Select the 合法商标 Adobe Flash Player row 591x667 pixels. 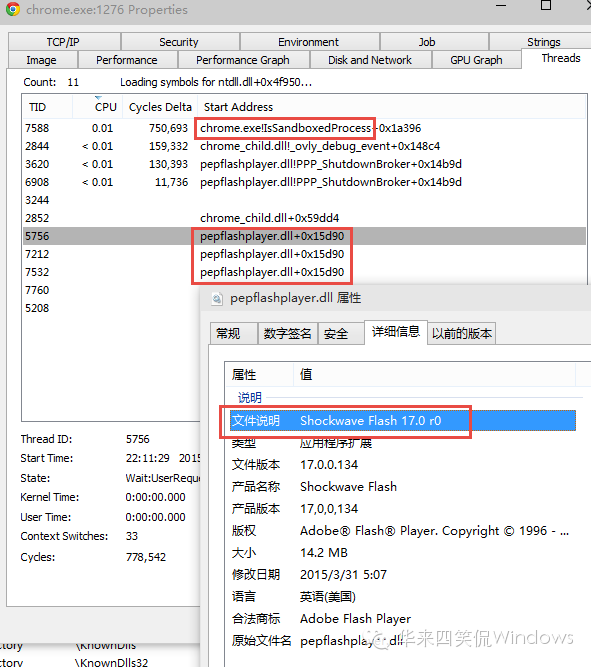point(403,619)
